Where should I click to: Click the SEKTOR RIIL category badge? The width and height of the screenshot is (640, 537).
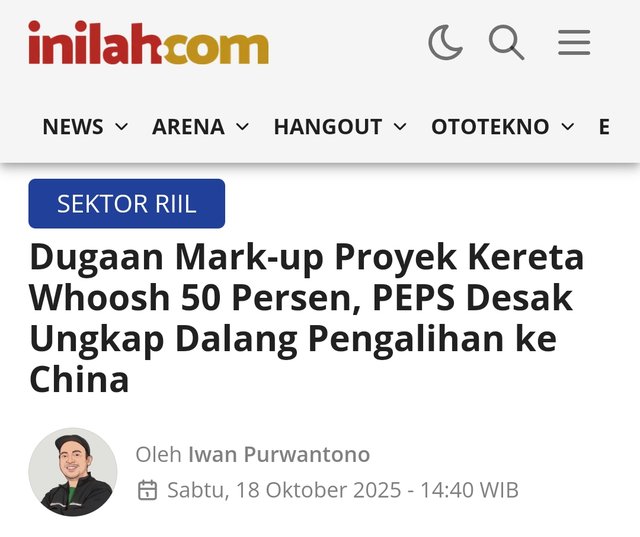(127, 204)
